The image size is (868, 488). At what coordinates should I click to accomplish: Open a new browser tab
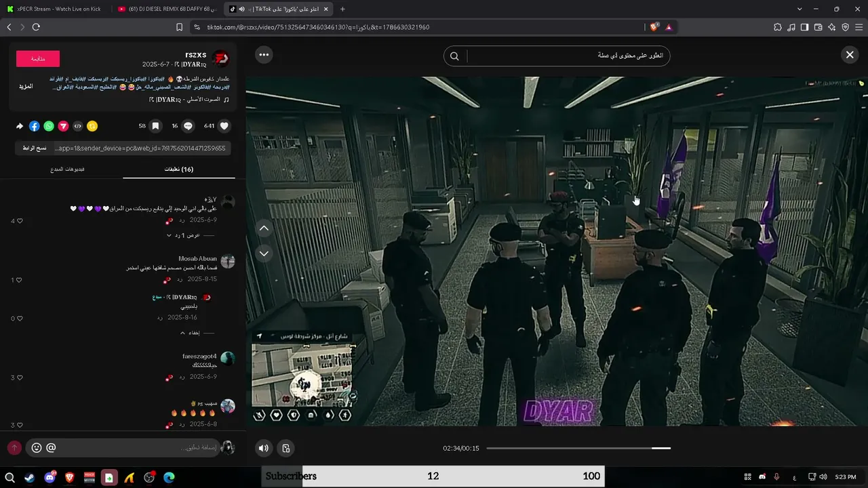click(x=342, y=9)
